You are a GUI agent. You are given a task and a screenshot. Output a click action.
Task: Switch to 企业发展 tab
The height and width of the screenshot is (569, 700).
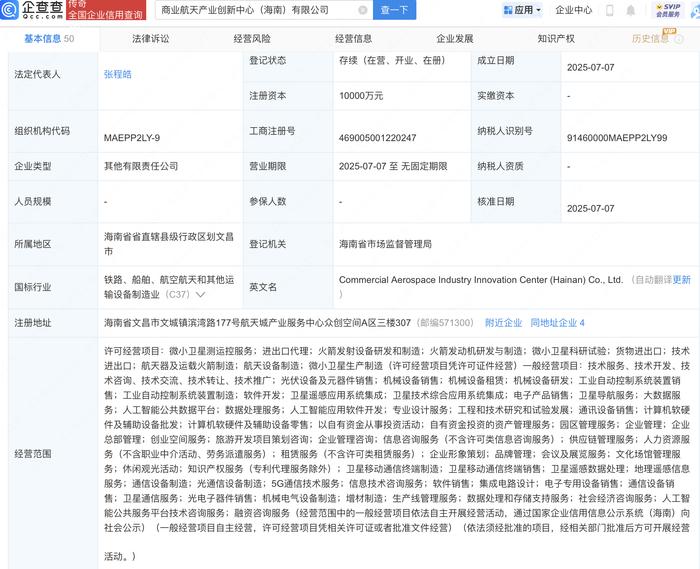coord(454,39)
